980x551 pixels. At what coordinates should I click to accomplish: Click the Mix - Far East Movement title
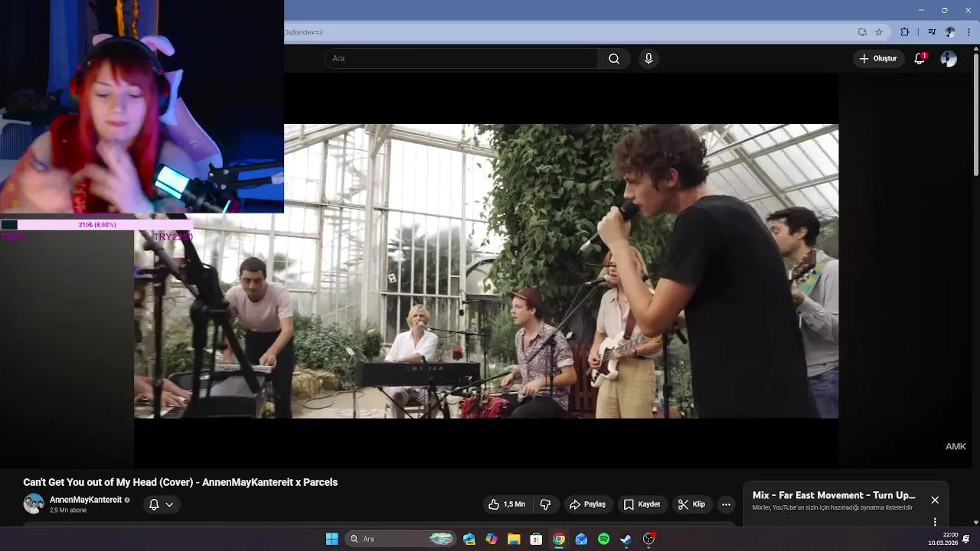tap(834, 495)
